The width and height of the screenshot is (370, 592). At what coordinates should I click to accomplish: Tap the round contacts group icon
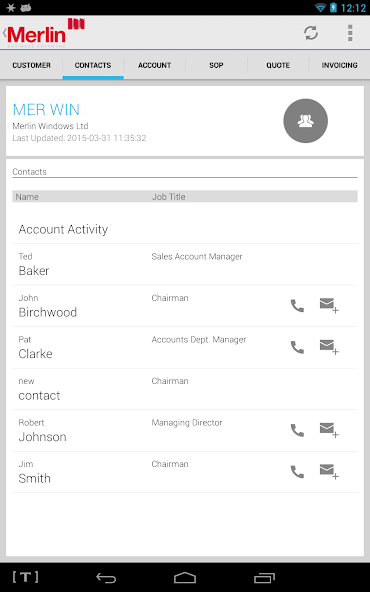[x=305, y=121]
